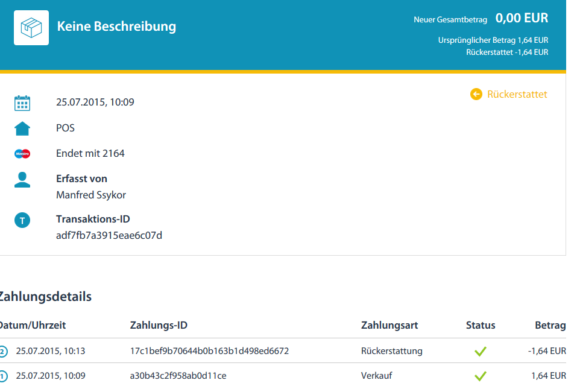
Task: Select payment ID 17c1bef9b70644b0b163b1d498ed6672
Action: [x=209, y=351]
